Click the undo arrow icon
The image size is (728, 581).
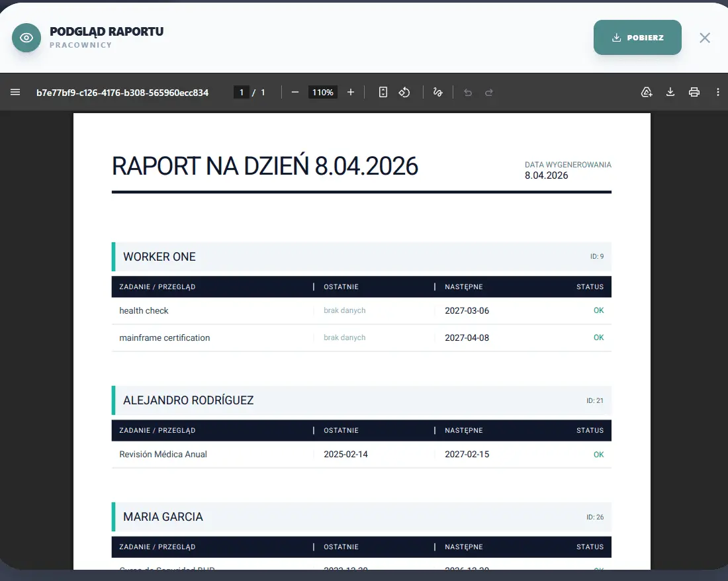coord(467,93)
